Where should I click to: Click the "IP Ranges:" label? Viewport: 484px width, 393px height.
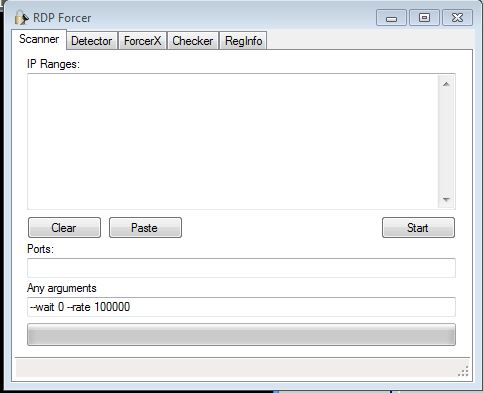tap(53, 64)
